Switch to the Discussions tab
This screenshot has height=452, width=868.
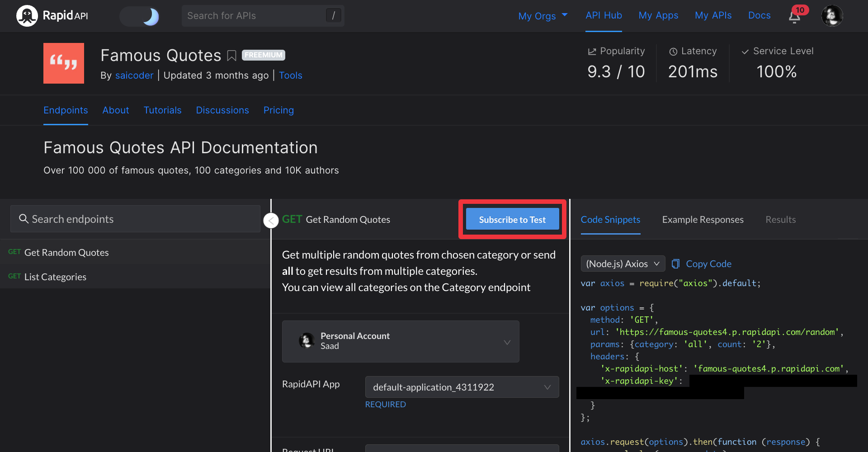point(222,110)
